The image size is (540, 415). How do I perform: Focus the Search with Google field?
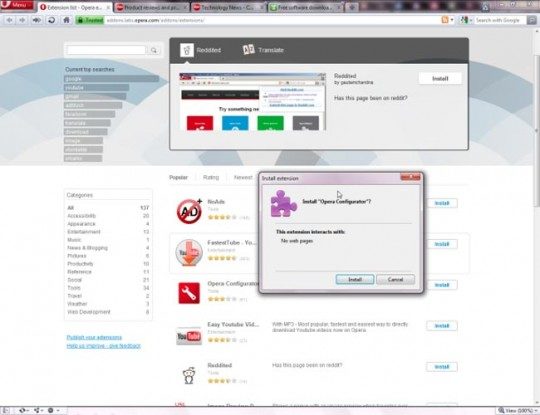pos(498,20)
